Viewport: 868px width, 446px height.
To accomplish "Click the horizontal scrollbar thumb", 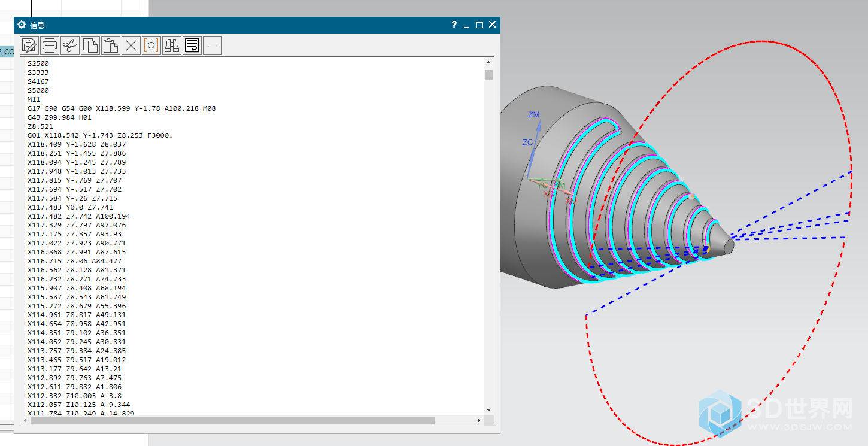I will click(232, 420).
